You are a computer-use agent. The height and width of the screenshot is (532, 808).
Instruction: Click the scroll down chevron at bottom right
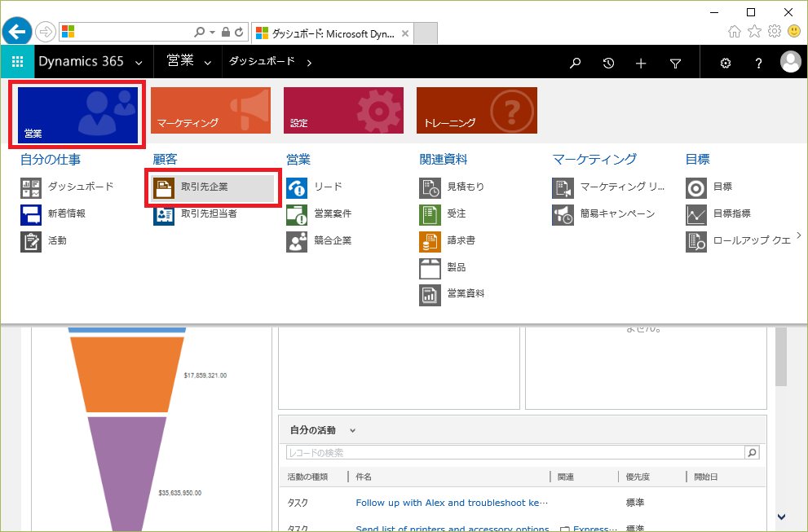coord(781,517)
